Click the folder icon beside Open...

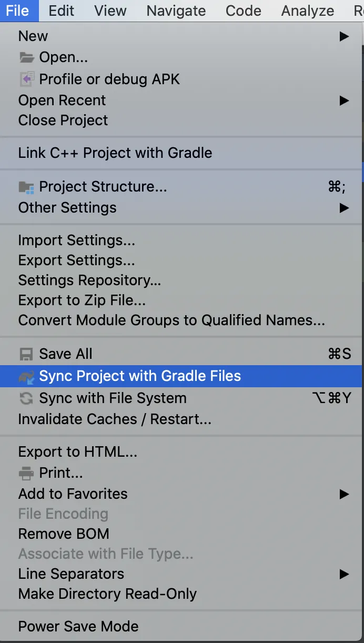pyautogui.click(x=26, y=57)
